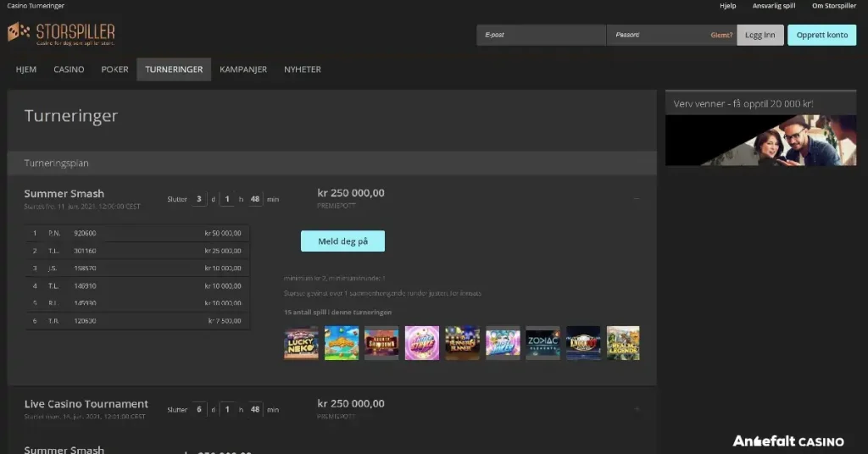Open the Verv venner promo banner
The image size is (868, 454).
point(760,140)
